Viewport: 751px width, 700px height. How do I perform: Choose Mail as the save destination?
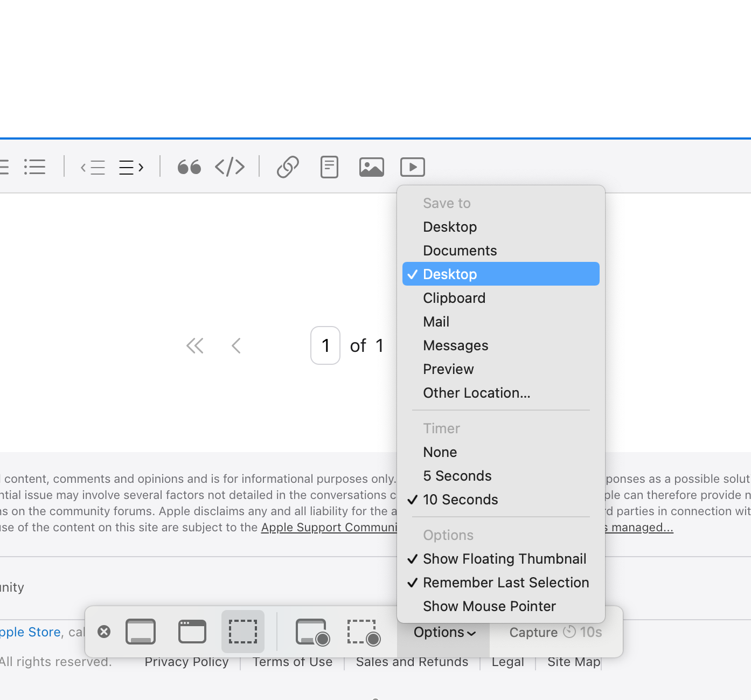click(x=501, y=321)
